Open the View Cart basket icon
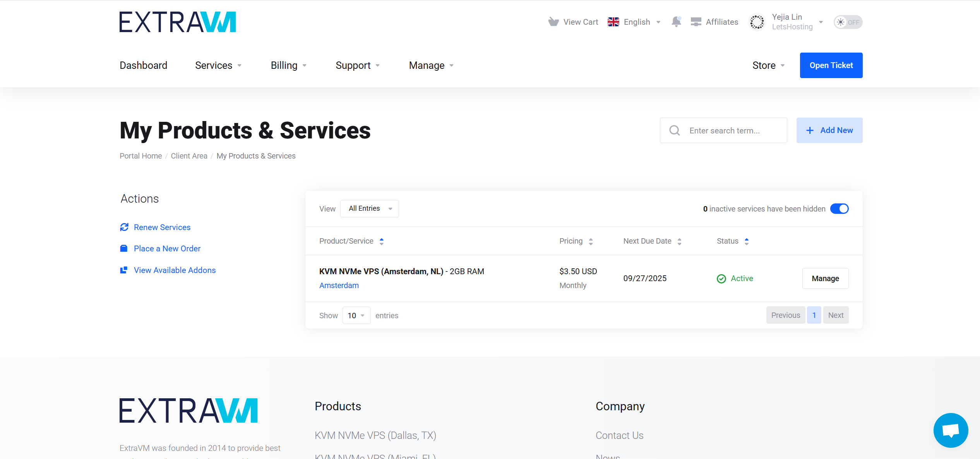 (x=553, y=22)
